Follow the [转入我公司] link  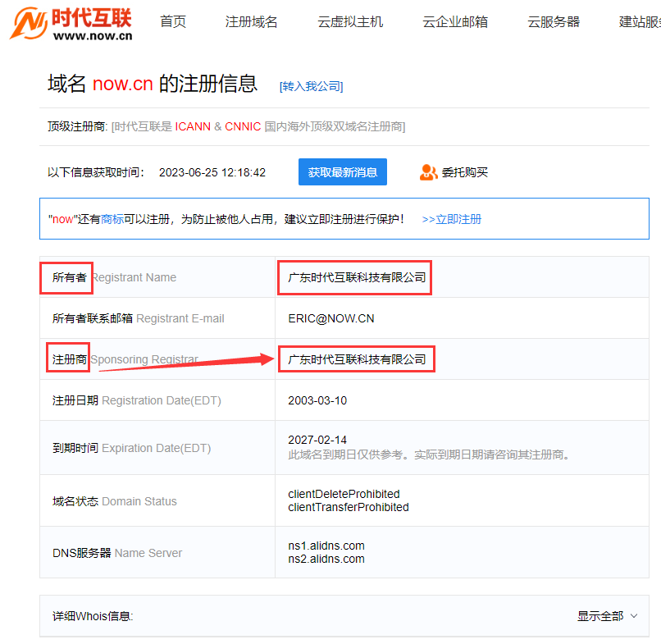(311, 86)
